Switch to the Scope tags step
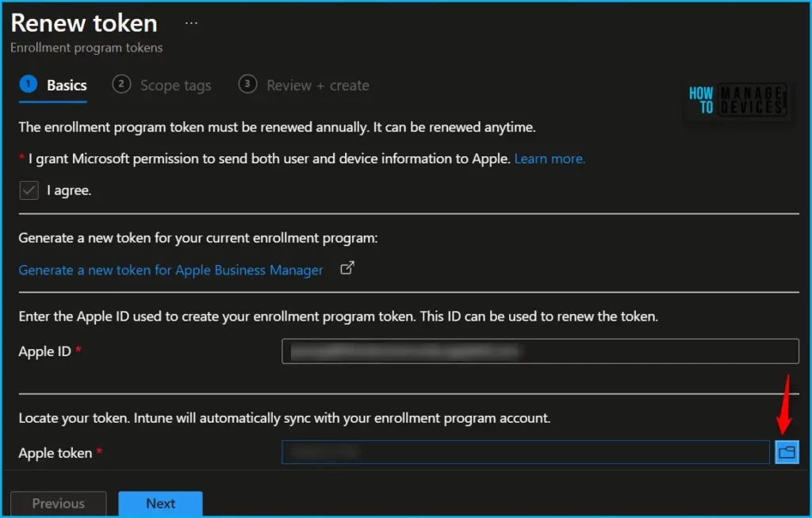The width and height of the screenshot is (812, 518). click(162, 85)
